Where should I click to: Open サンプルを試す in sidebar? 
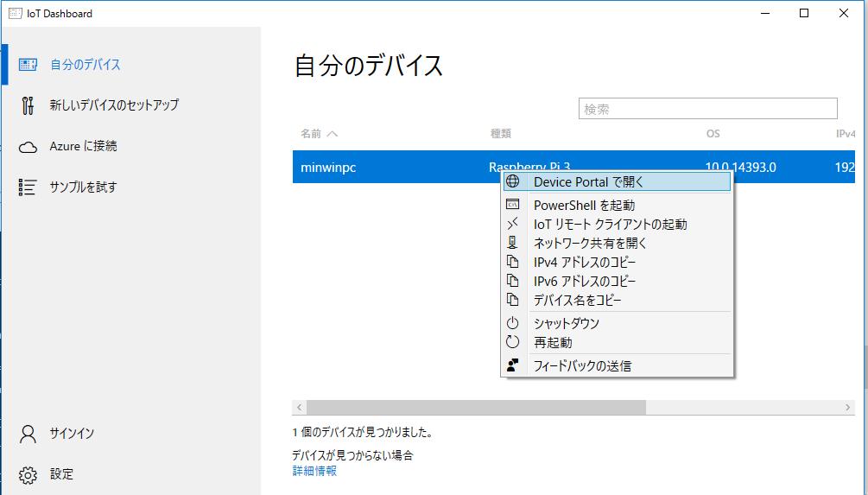tap(131, 187)
